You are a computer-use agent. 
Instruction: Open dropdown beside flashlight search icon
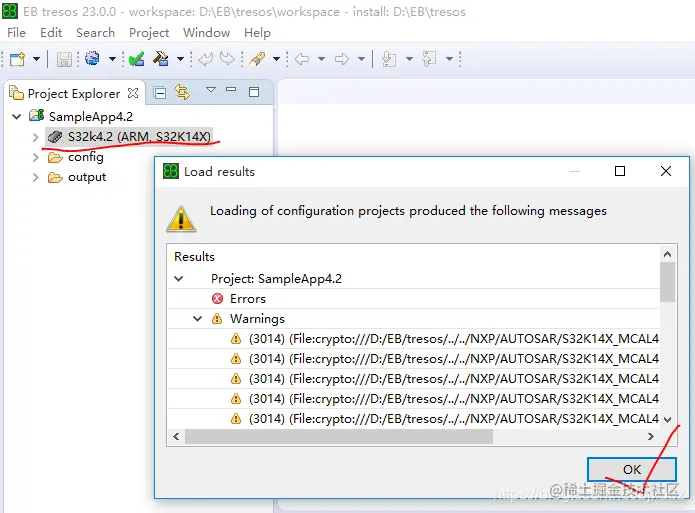tap(277, 59)
